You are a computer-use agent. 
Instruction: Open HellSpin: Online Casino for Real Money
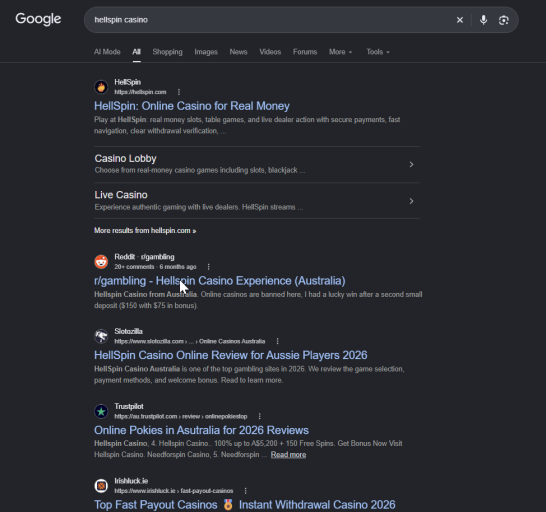pos(192,106)
